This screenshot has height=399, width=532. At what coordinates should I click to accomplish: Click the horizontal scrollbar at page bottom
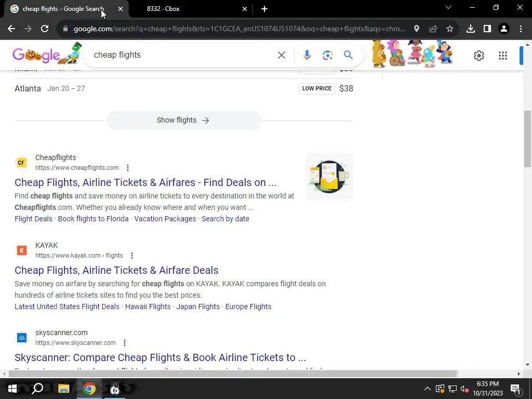[x=233, y=374]
